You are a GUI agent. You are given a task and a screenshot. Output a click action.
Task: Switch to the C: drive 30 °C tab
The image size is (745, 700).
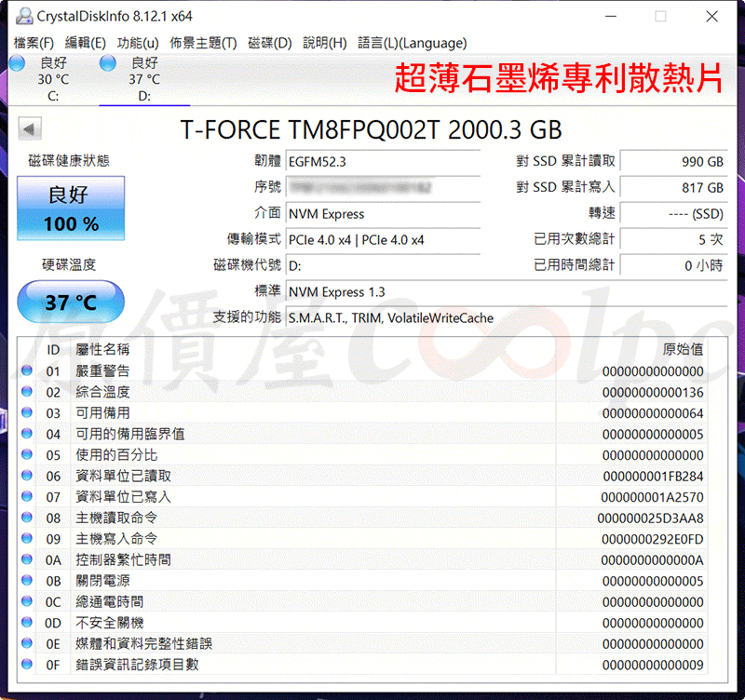[x=53, y=79]
